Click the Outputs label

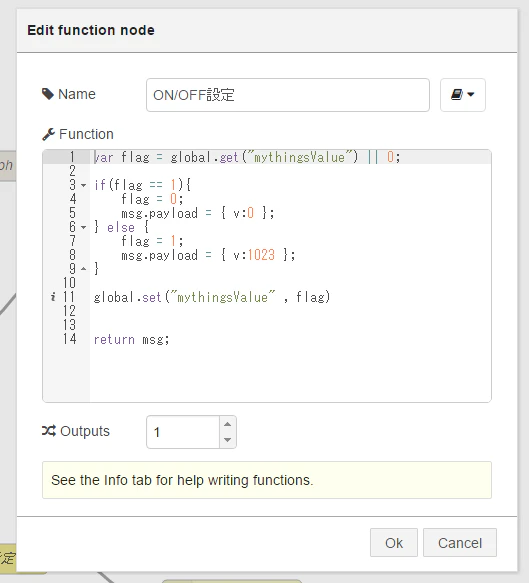coord(85,431)
